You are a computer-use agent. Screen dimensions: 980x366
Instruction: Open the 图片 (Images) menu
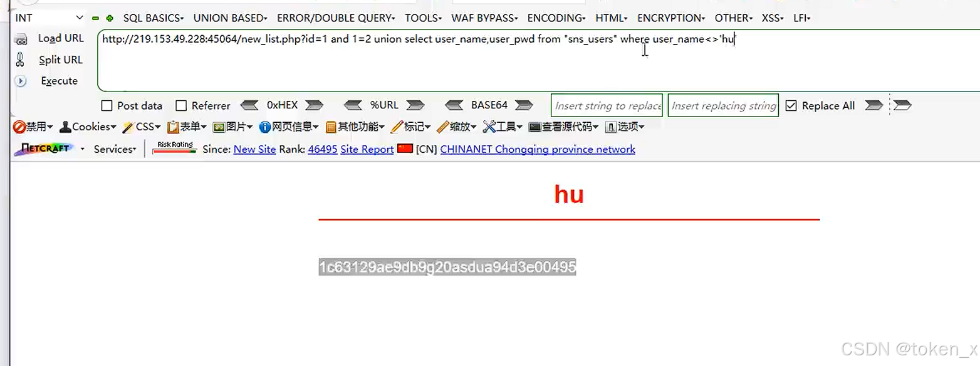(232, 127)
